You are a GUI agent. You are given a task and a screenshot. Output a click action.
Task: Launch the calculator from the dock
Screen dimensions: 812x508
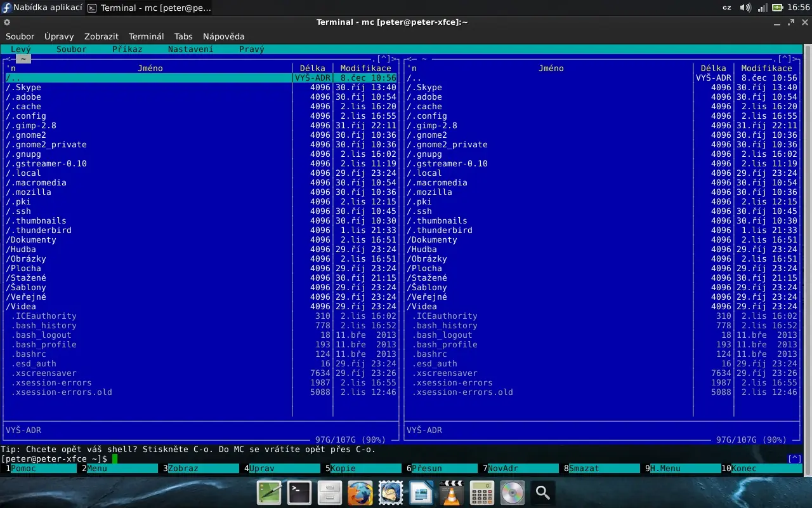pyautogui.click(x=481, y=492)
